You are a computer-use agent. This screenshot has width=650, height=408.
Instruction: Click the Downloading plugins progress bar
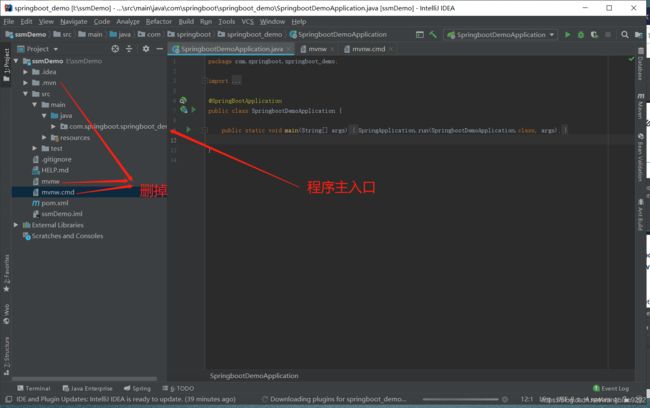pyautogui.click(x=460, y=399)
